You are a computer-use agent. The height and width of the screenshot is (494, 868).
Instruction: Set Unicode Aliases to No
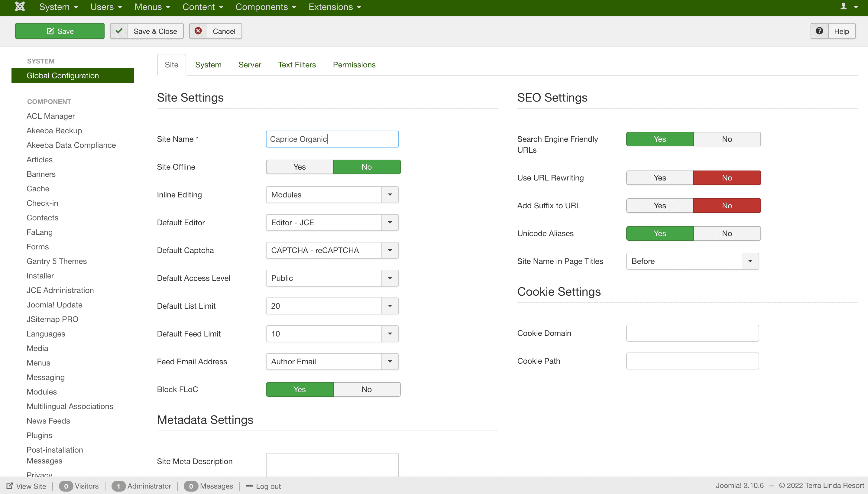(x=727, y=233)
